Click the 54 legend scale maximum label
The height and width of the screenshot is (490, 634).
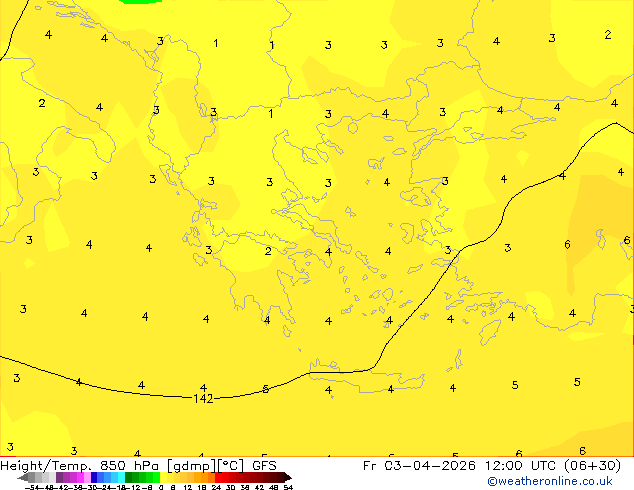pos(288,487)
